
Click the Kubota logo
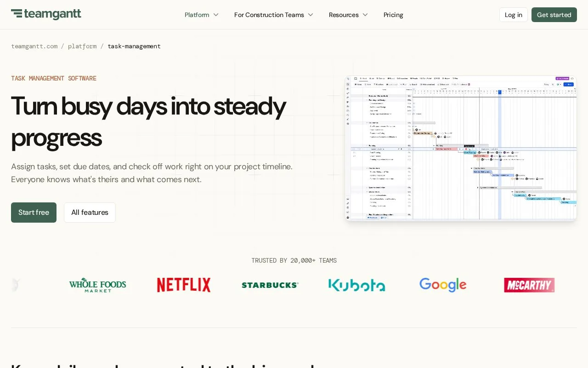[x=356, y=285]
